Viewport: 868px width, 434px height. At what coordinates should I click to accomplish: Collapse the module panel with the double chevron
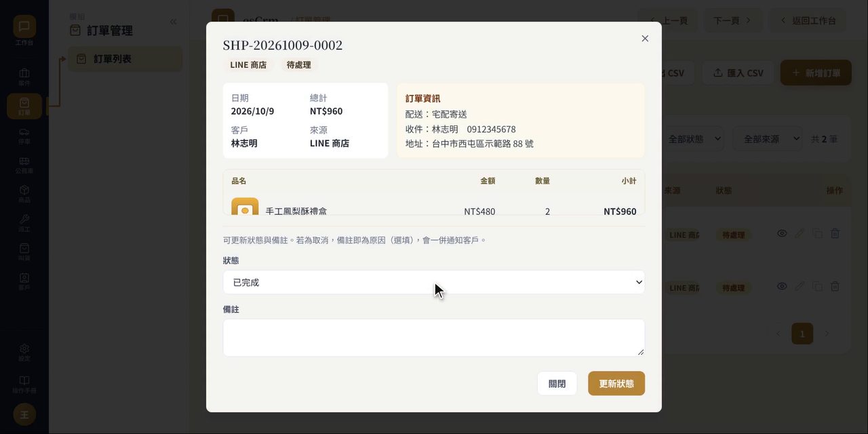[173, 22]
